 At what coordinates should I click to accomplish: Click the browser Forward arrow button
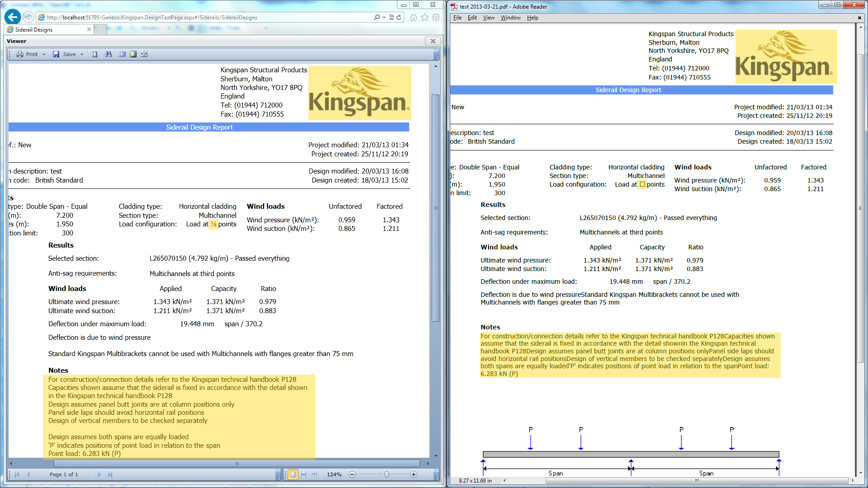click(28, 17)
